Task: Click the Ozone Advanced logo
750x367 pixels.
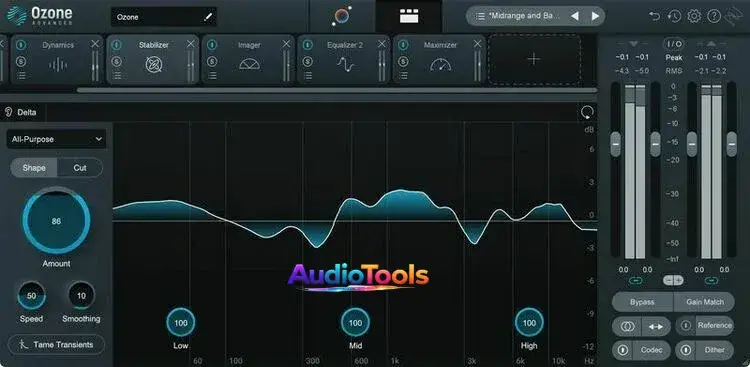Action: point(39,16)
